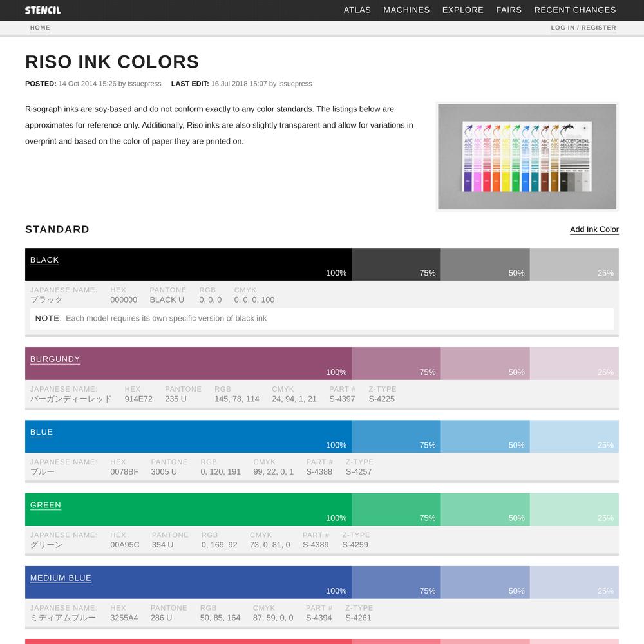Click Black CMYK 0, 0, 0, 100
The height and width of the screenshot is (644, 644).
(x=254, y=300)
